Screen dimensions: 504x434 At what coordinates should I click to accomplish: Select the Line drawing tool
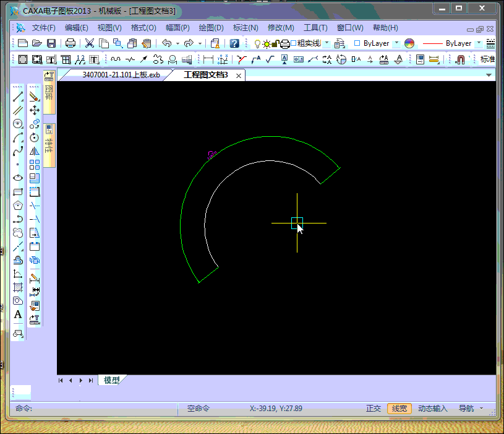(18, 97)
